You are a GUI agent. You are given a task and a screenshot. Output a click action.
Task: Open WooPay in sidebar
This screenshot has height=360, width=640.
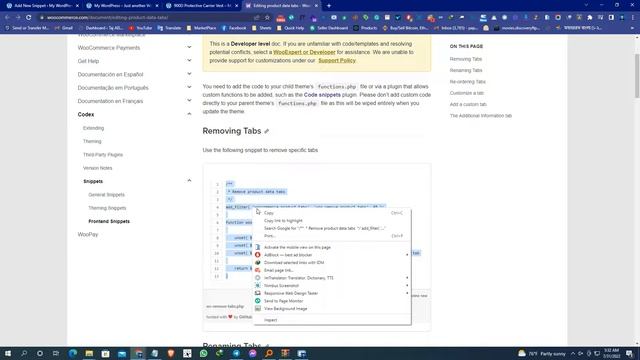pos(88,234)
